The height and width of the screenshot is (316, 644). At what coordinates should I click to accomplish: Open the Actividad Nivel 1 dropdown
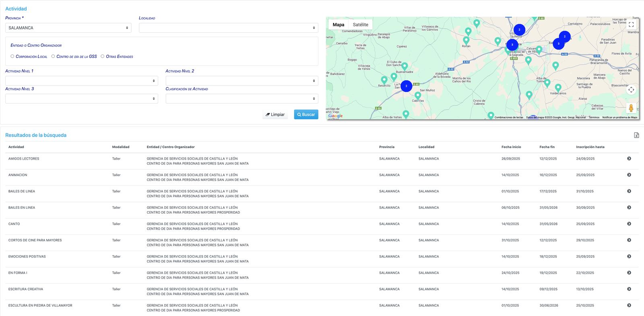click(81, 81)
